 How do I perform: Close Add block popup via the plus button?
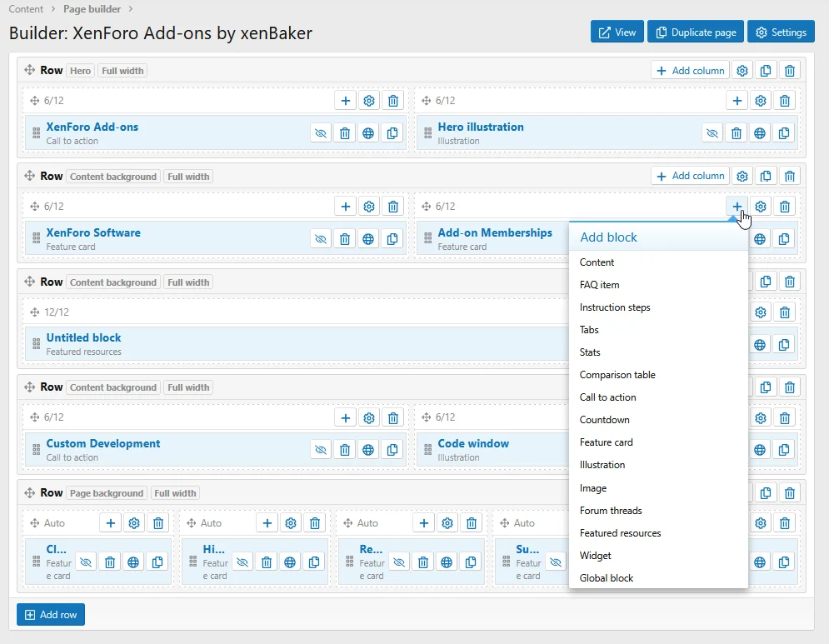(x=737, y=207)
